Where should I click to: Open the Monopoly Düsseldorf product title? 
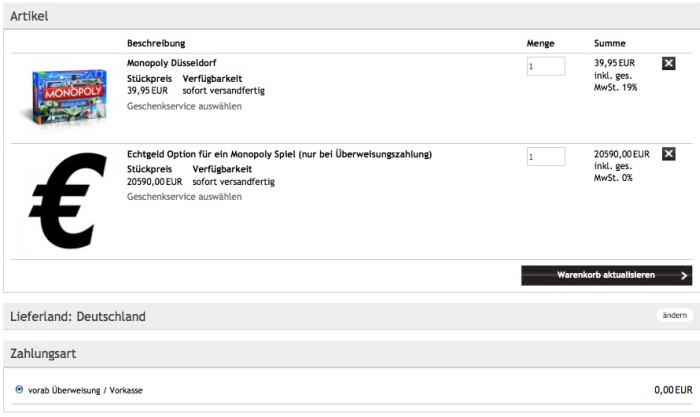pyautogui.click(x=171, y=63)
